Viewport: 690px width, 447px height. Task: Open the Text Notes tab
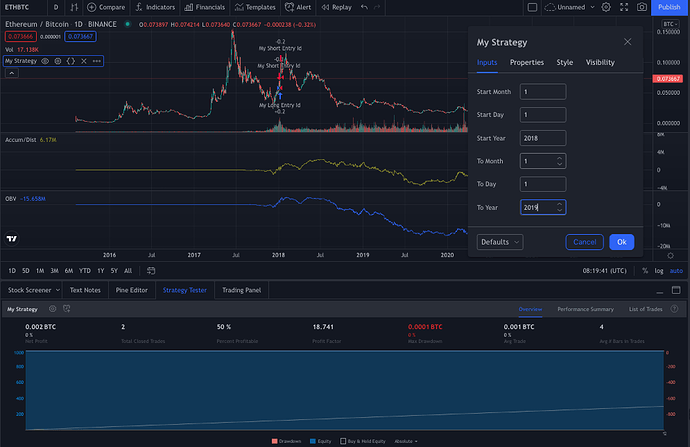(x=85, y=290)
